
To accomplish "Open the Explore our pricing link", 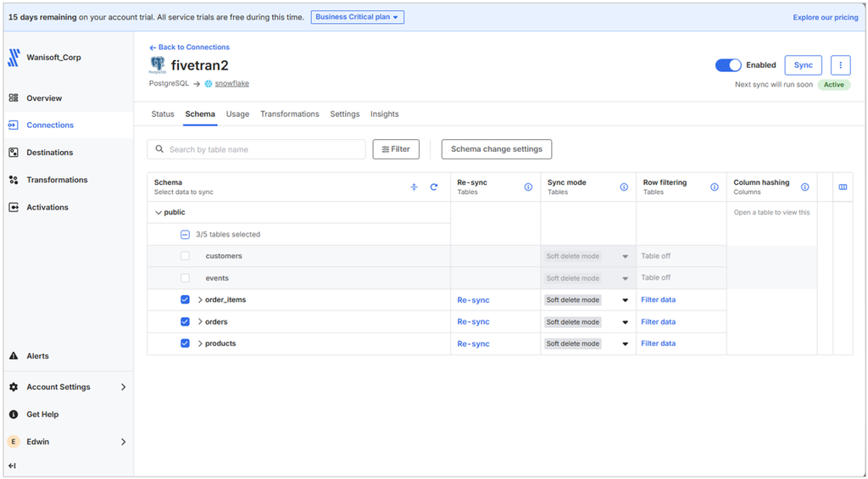I will (x=826, y=17).
